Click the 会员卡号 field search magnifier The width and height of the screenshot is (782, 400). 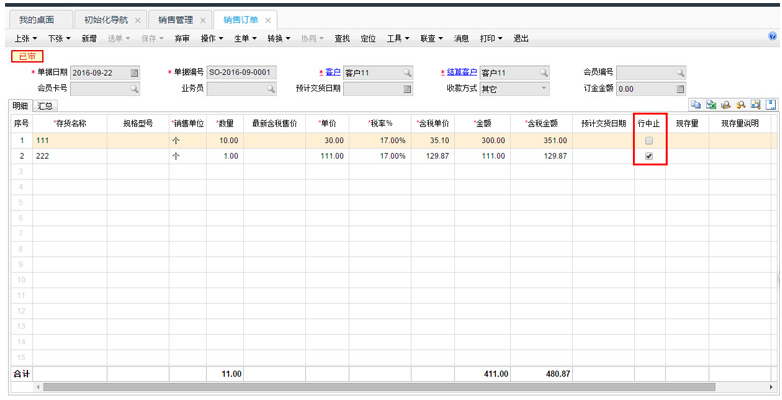[134, 89]
